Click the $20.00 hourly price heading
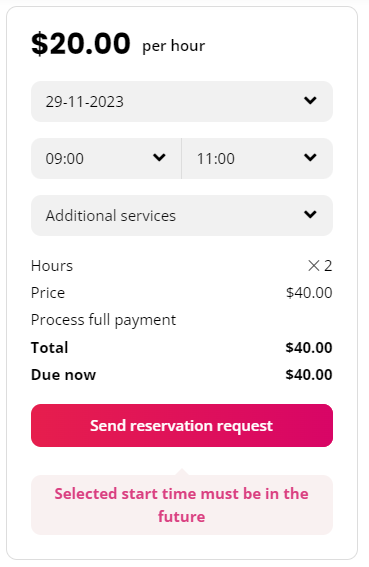The width and height of the screenshot is (369, 567). point(81,43)
